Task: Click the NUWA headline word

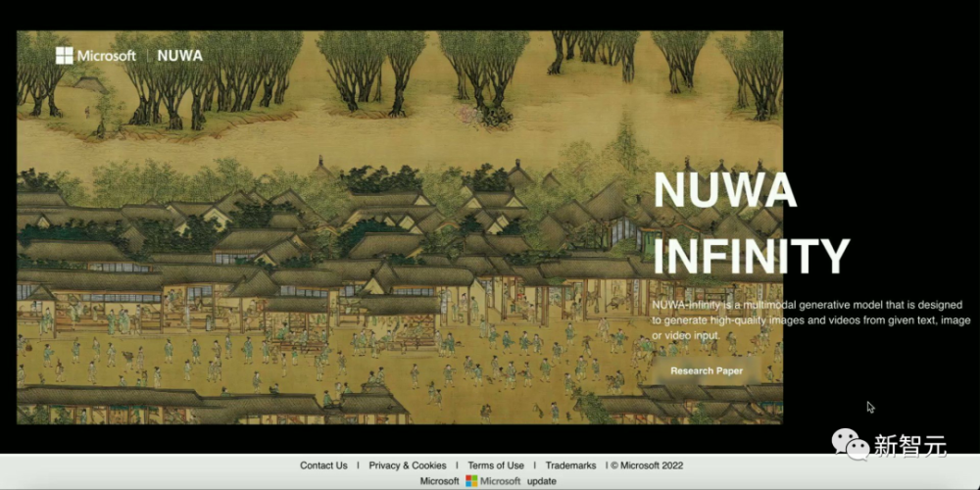Action: [x=725, y=190]
